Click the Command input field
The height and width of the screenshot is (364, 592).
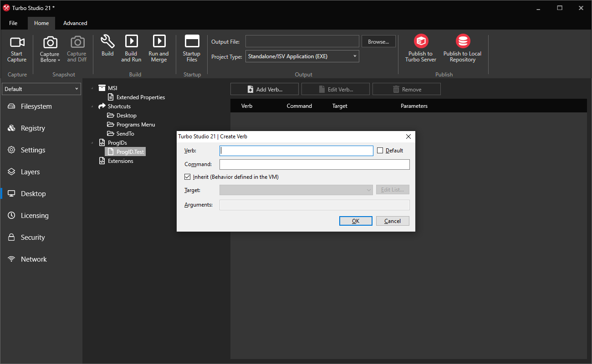314,164
